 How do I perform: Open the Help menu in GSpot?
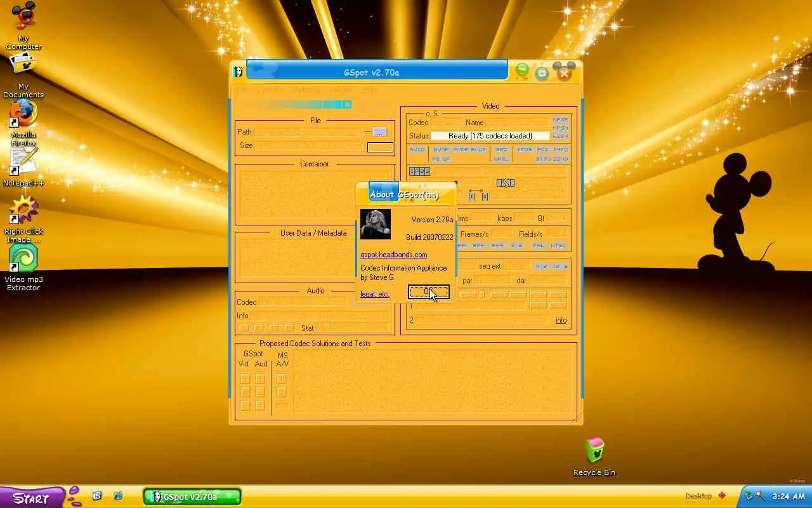click(x=369, y=90)
